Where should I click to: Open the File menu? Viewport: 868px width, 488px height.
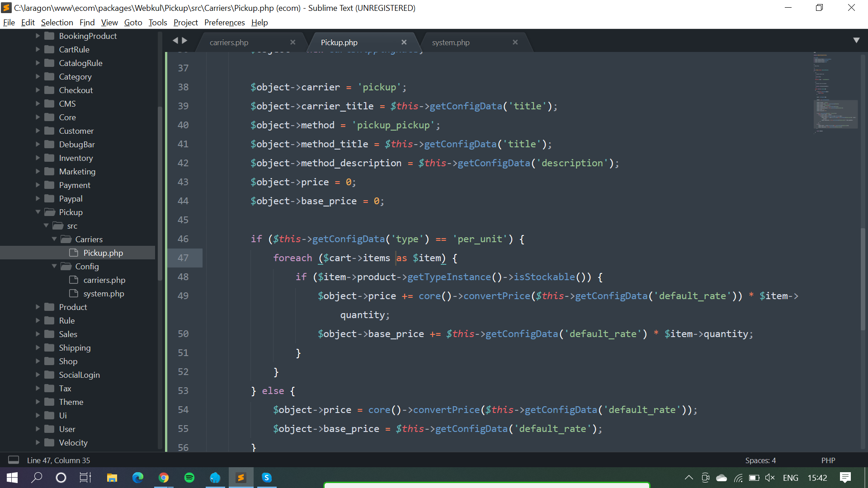9,23
